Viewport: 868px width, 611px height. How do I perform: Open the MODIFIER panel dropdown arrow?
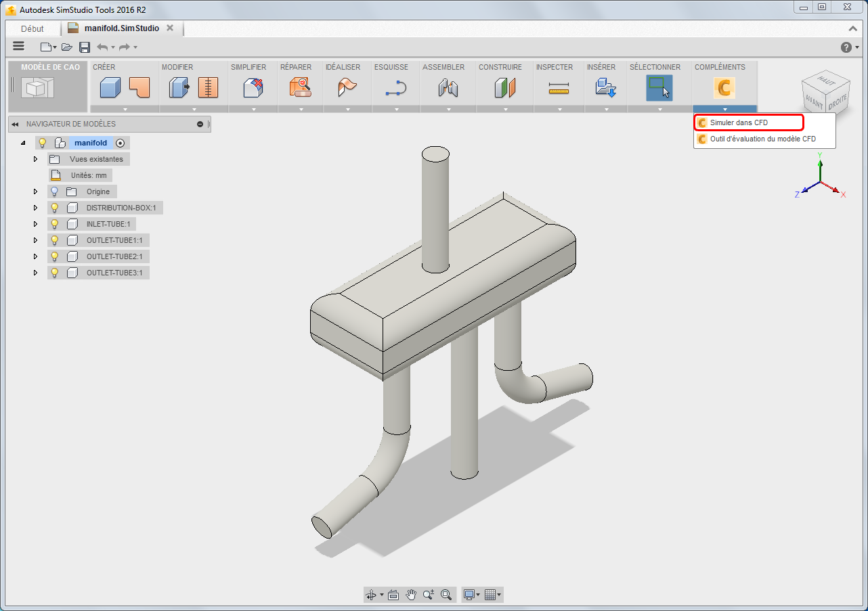pyautogui.click(x=194, y=109)
